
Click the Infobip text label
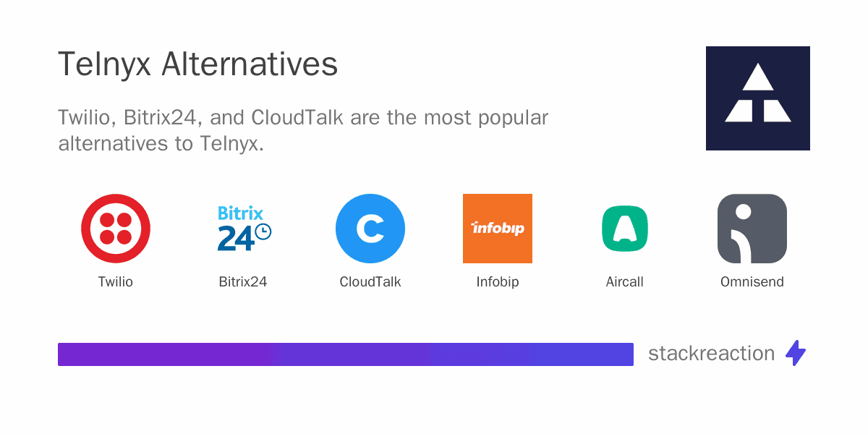498,282
